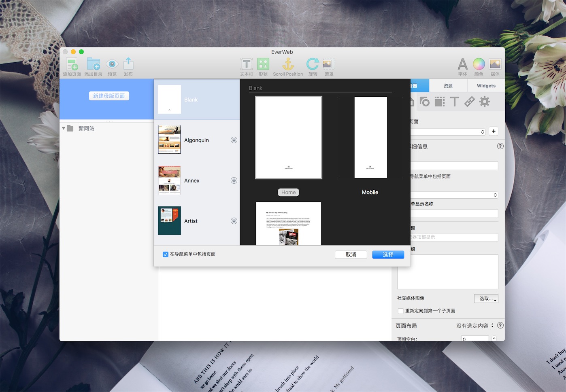Open help for details (细细信息) section

(x=500, y=146)
